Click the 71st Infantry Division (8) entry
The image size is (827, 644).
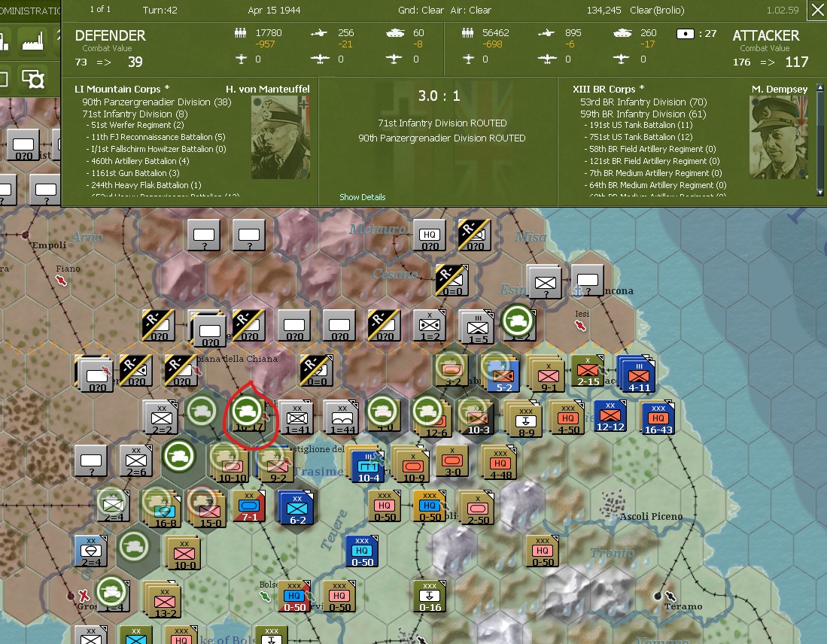135,114
